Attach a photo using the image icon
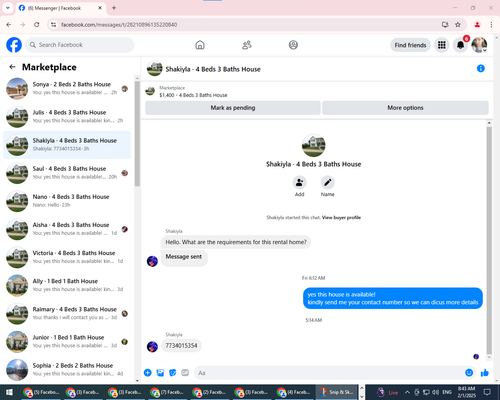Image resolution: width=500 pixels, height=400 pixels. pos(160,373)
